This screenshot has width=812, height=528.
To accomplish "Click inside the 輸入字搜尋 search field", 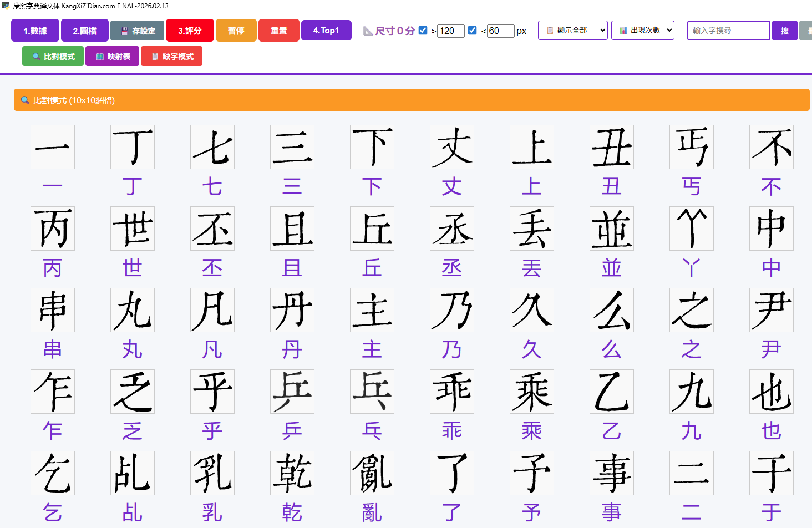I will (x=728, y=31).
